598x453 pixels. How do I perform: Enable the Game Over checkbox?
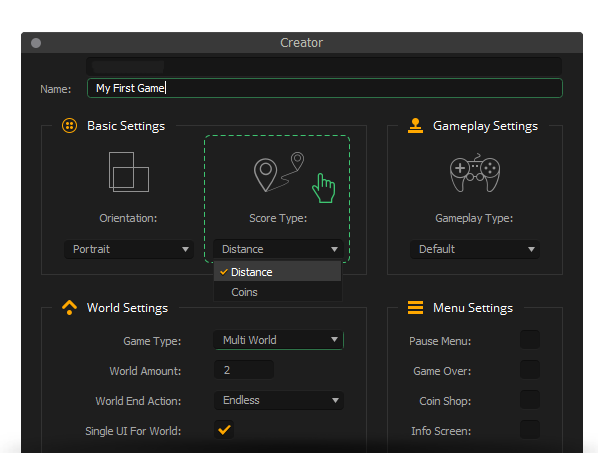pyautogui.click(x=530, y=370)
